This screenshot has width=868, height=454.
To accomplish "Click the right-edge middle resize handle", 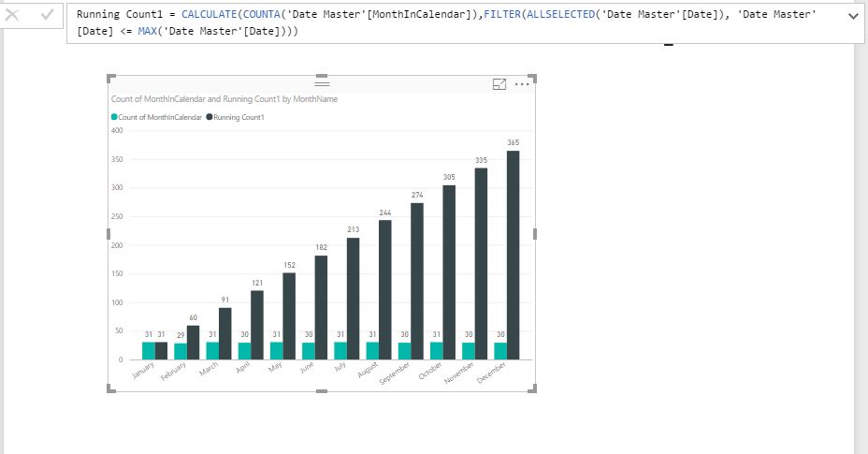I will coord(535,234).
